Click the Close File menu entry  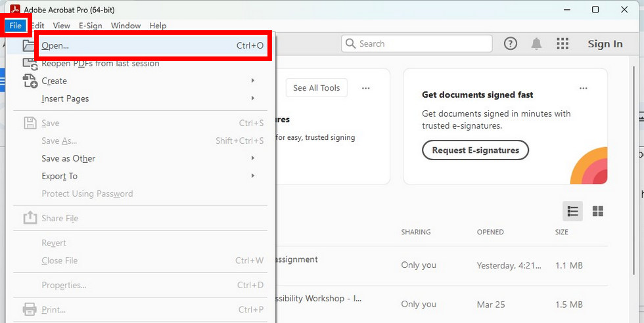[x=139, y=261]
